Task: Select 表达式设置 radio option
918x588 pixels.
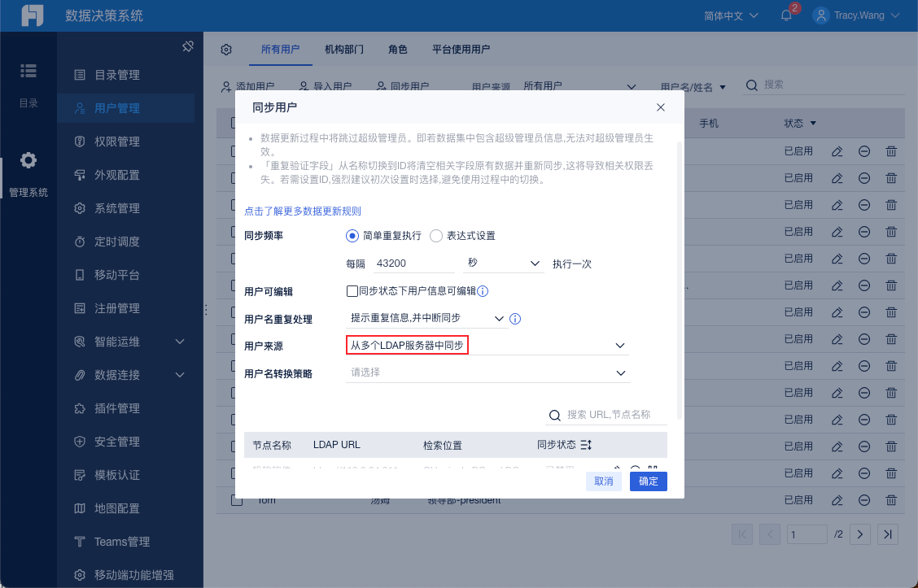Action: pos(436,236)
